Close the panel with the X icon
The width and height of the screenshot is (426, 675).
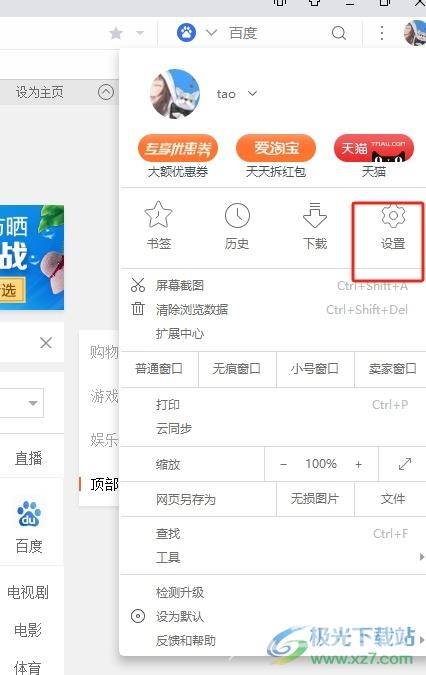46,343
